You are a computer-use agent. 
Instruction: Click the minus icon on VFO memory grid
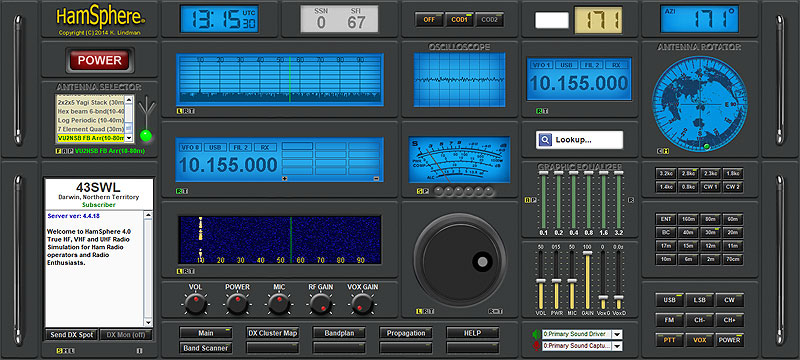coord(376,178)
